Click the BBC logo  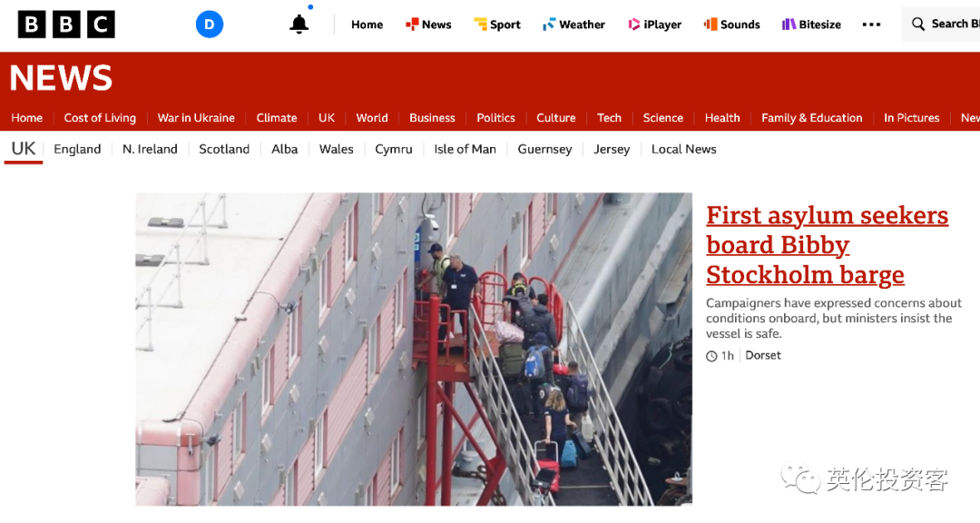[x=66, y=25]
